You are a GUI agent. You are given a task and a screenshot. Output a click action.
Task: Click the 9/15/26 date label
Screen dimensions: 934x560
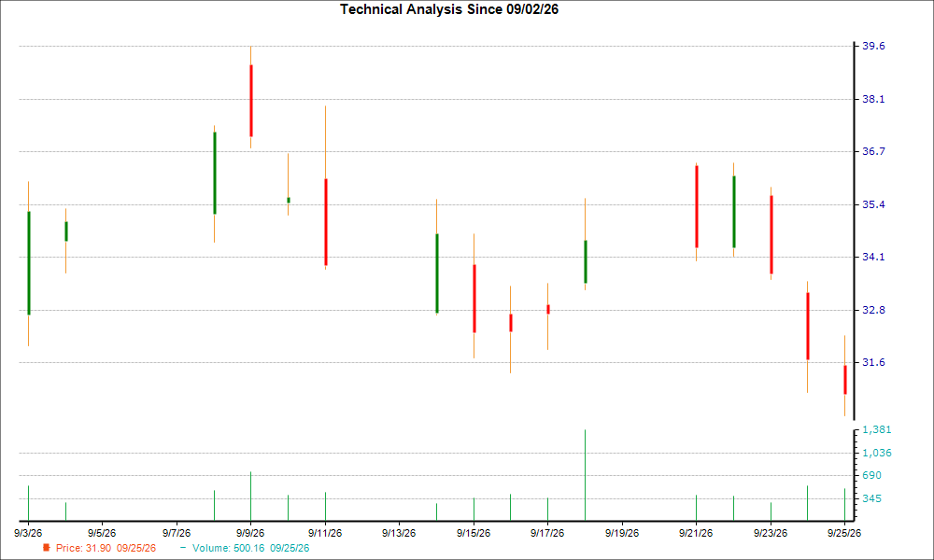pyautogui.click(x=474, y=533)
